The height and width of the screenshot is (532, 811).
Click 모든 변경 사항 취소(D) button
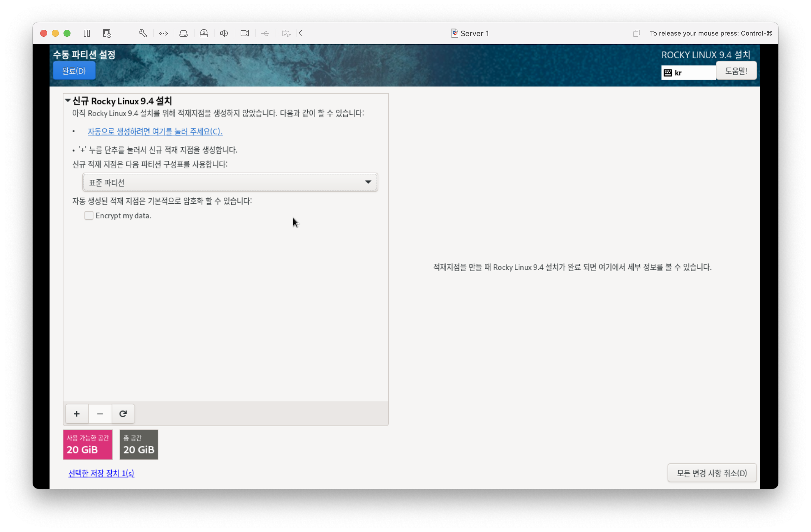tap(712, 473)
